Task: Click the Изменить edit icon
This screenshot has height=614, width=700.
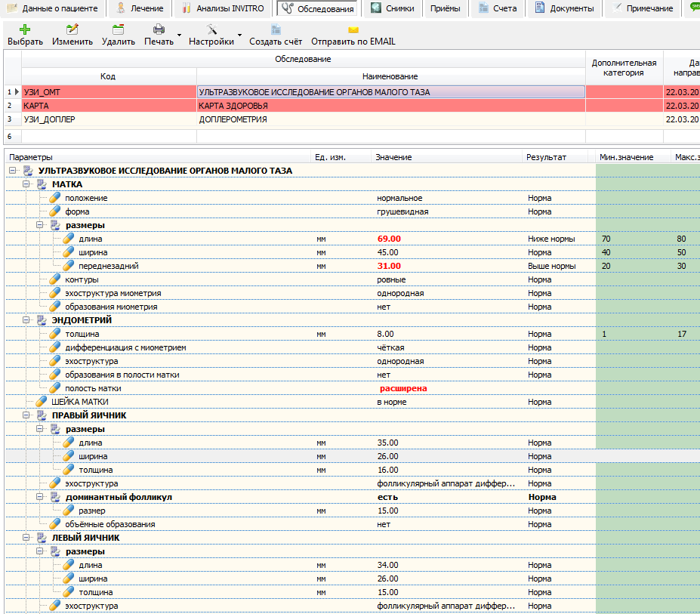Action: pos(72,29)
